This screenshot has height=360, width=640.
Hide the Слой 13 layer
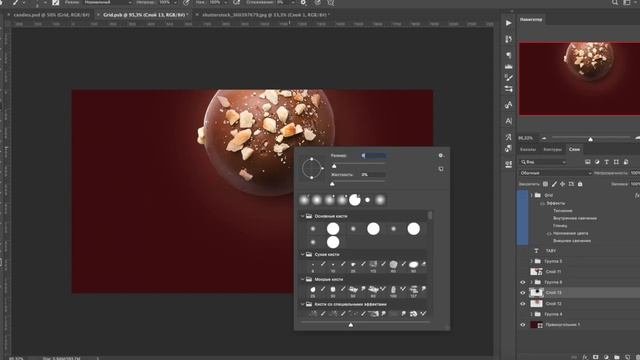pyautogui.click(x=523, y=293)
